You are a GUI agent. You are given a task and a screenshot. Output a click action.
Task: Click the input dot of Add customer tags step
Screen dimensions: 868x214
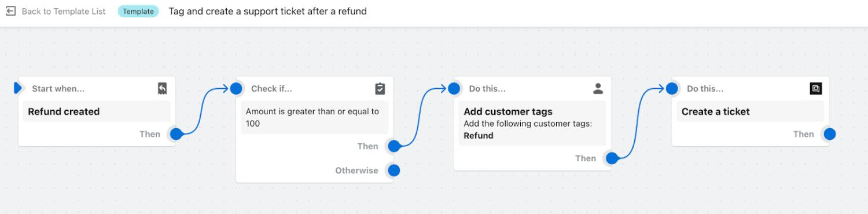click(x=454, y=89)
